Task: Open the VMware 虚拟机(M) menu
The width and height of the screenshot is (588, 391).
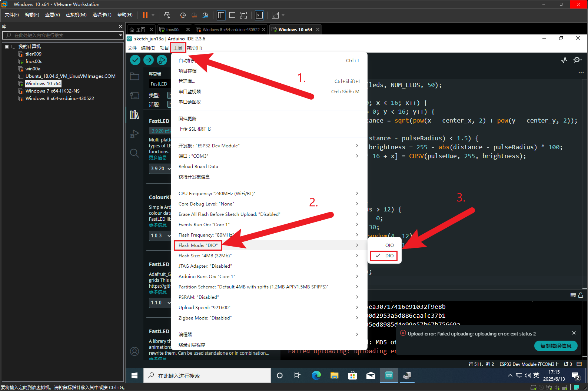Action: pos(76,15)
